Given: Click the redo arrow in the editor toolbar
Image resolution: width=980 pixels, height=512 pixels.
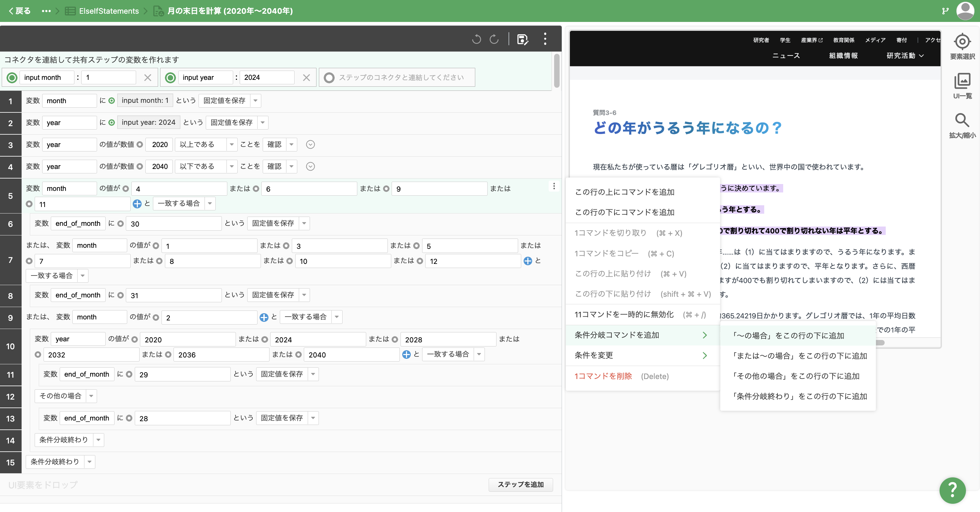Looking at the screenshot, I should (x=494, y=39).
